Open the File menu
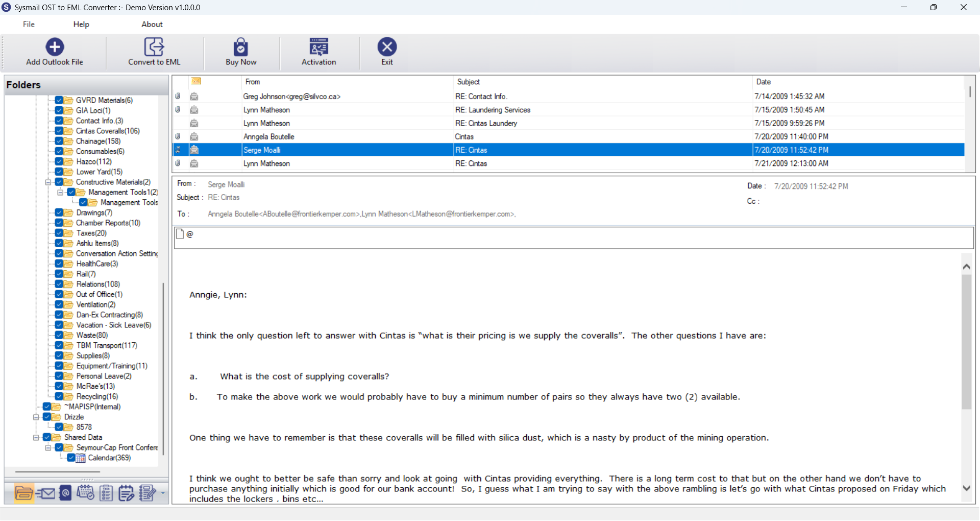Screen dimensions: 980x521 point(29,24)
